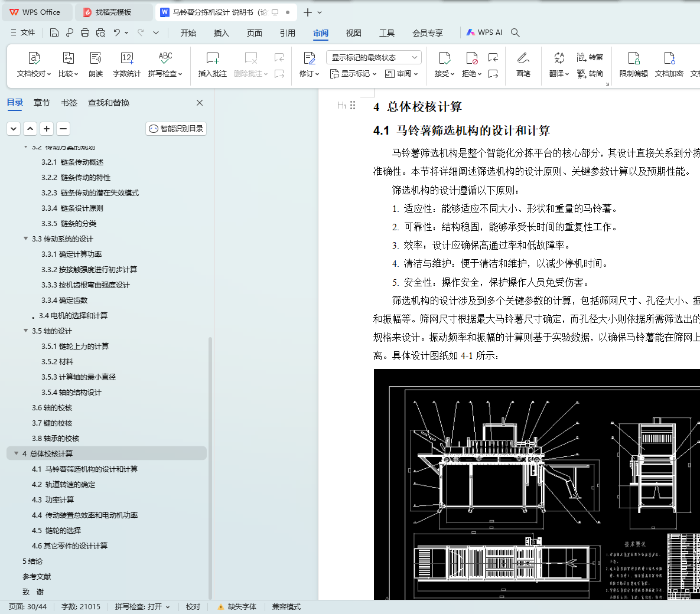Click Reject changes (拒绝) icon
The height and width of the screenshot is (614, 700).
click(x=471, y=58)
